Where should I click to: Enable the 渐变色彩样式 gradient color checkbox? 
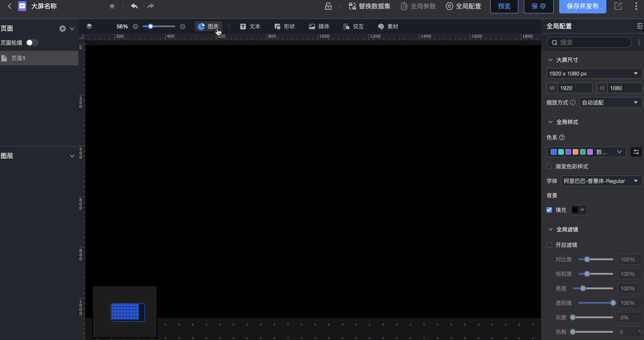pos(549,166)
